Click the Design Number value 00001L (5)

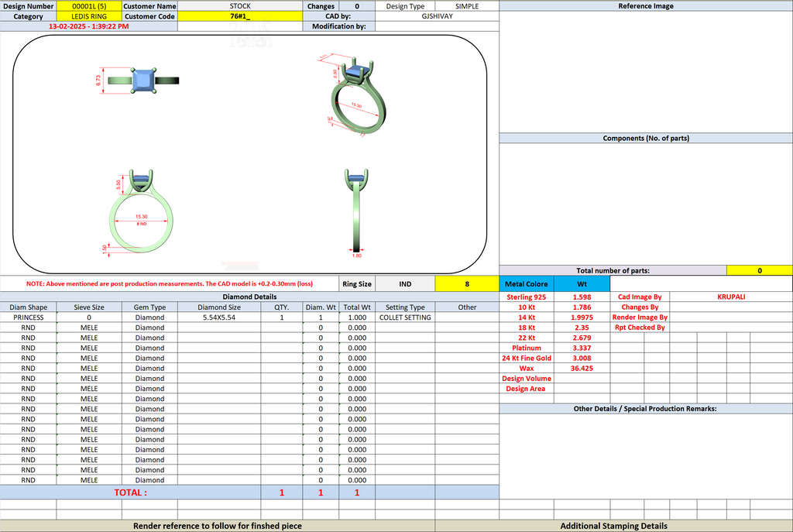click(x=89, y=6)
